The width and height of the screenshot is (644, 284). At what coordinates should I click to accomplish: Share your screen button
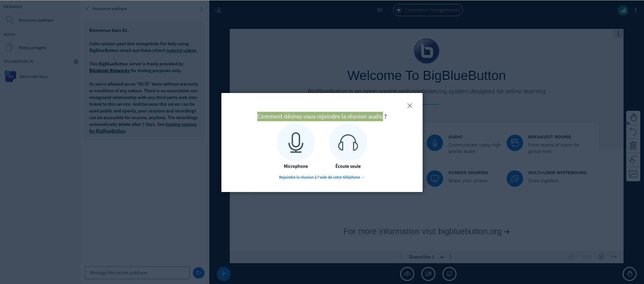[x=449, y=274]
